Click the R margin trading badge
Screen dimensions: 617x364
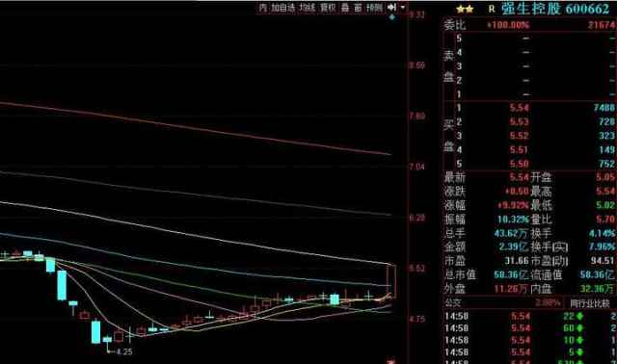tap(491, 9)
